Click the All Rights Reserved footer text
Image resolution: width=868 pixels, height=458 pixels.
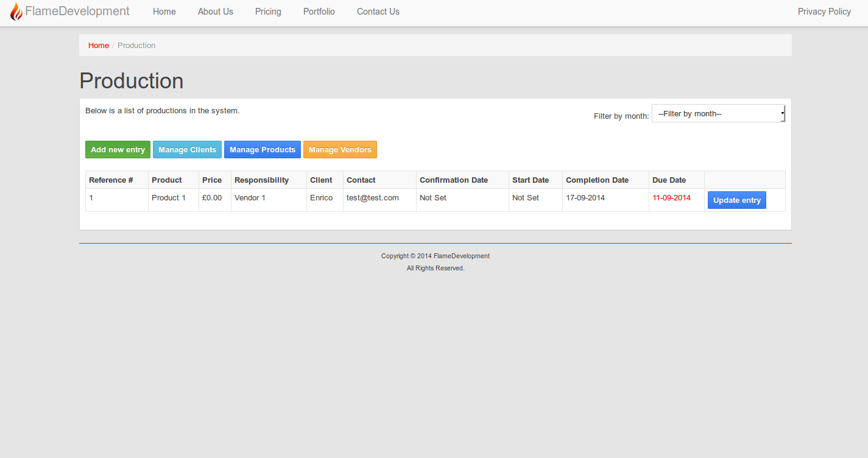point(436,269)
